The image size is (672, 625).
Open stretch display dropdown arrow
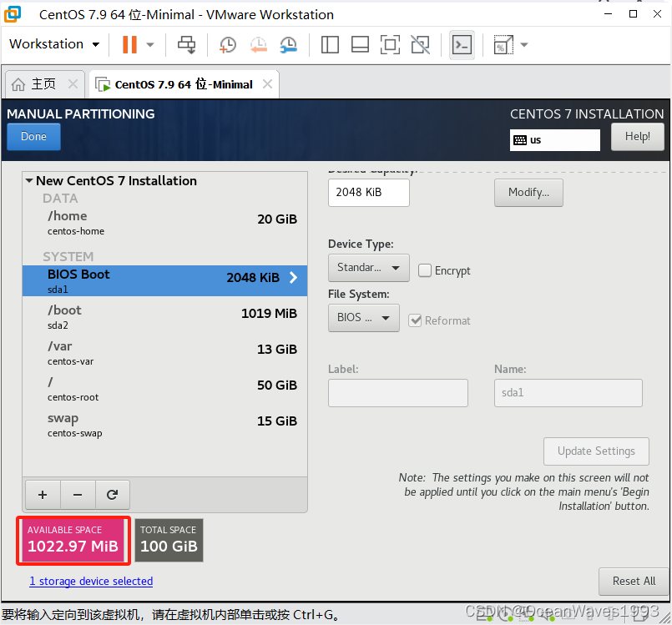tap(524, 44)
